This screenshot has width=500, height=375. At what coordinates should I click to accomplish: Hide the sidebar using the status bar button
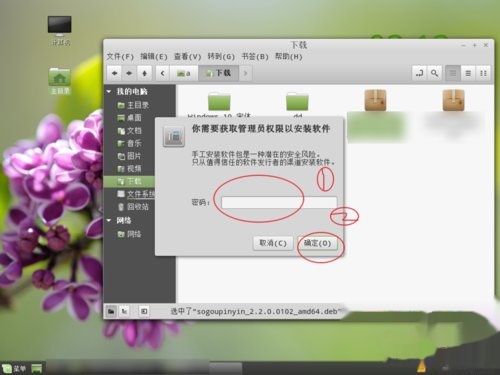pyautogui.click(x=144, y=311)
